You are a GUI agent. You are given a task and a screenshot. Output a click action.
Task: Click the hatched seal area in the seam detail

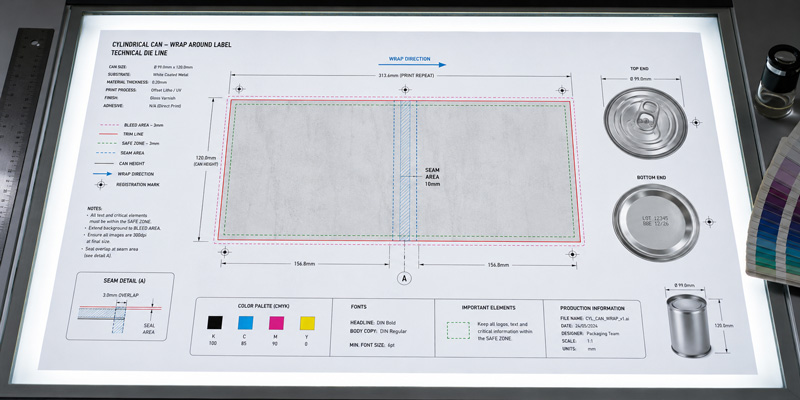click(119, 320)
